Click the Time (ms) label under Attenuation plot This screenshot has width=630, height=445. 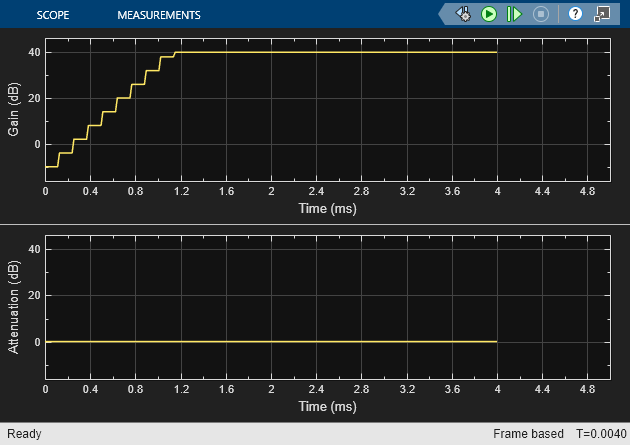pyautogui.click(x=327, y=406)
